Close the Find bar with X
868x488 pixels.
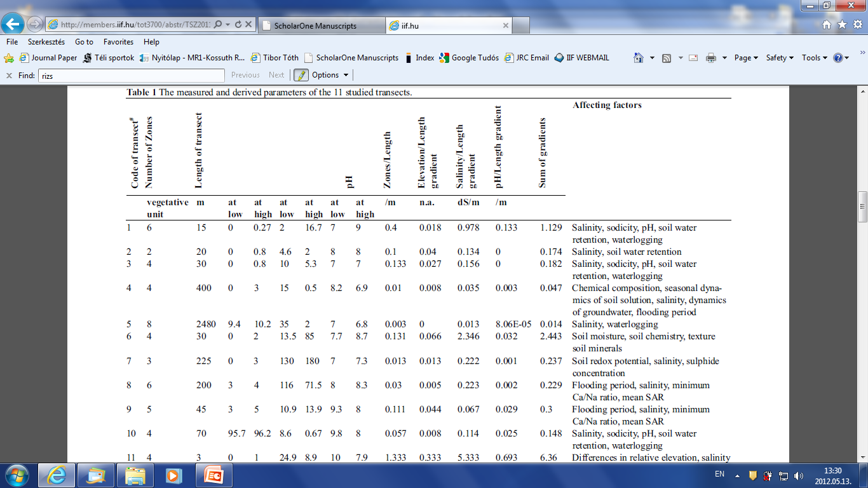click(9, 75)
